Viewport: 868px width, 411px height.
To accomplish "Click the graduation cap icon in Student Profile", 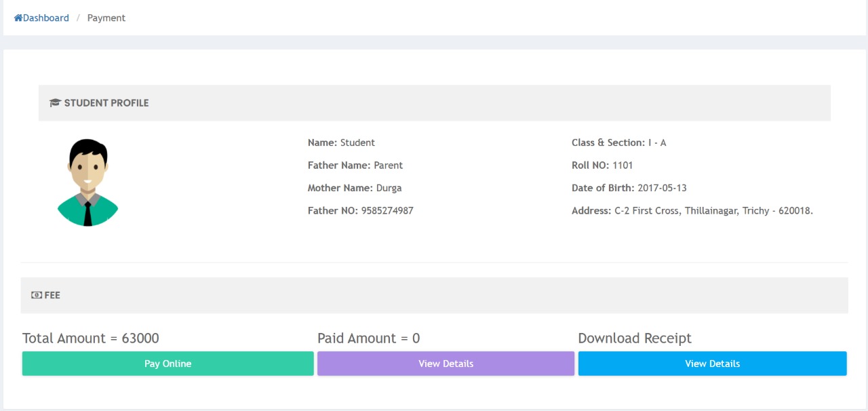I will [56, 103].
